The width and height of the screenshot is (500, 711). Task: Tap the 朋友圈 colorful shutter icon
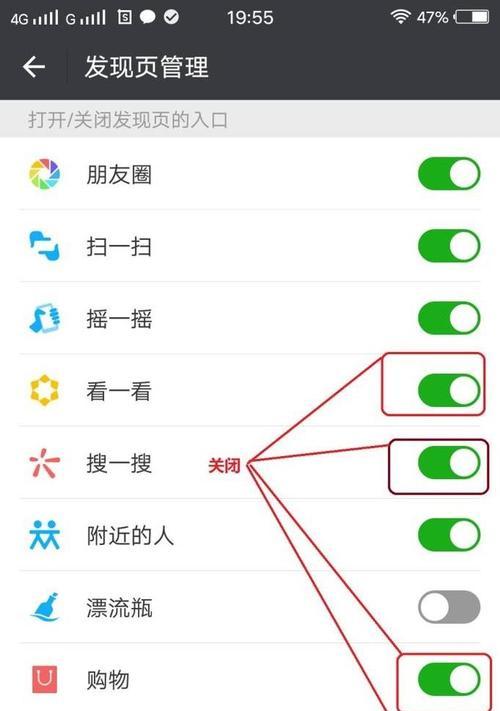click(x=44, y=174)
